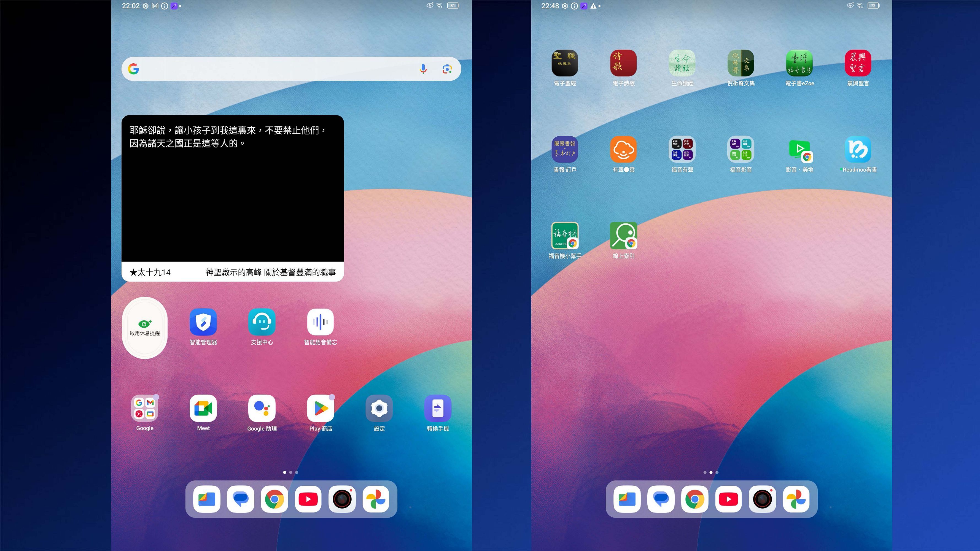Open the 有聲雲 orange cloud app

(623, 149)
